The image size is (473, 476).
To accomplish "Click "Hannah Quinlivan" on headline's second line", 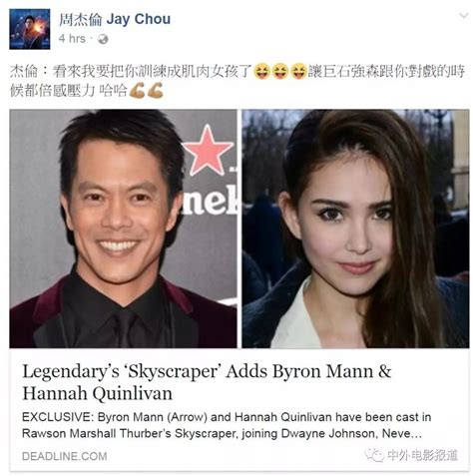I will [97, 393].
